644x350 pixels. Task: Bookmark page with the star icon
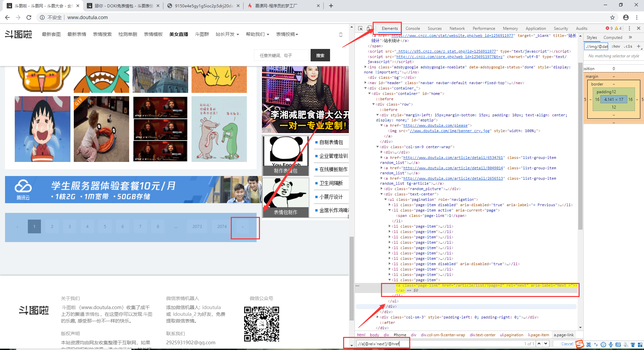pos(612,17)
